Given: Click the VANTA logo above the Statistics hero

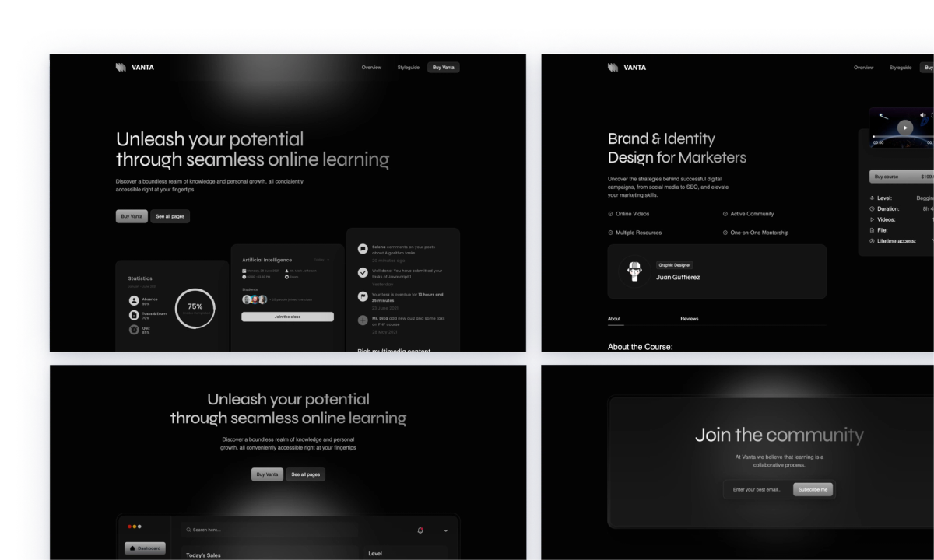Looking at the screenshot, I should click(135, 67).
